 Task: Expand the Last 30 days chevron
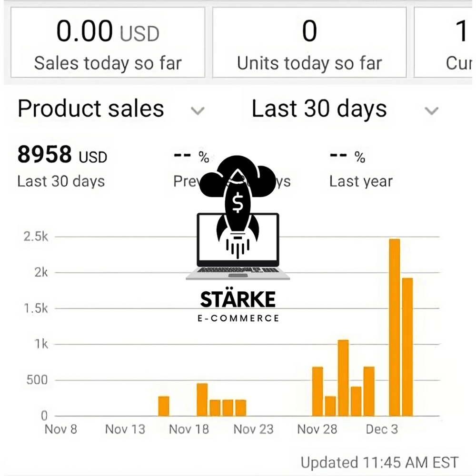pyautogui.click(x=431, y=110)
